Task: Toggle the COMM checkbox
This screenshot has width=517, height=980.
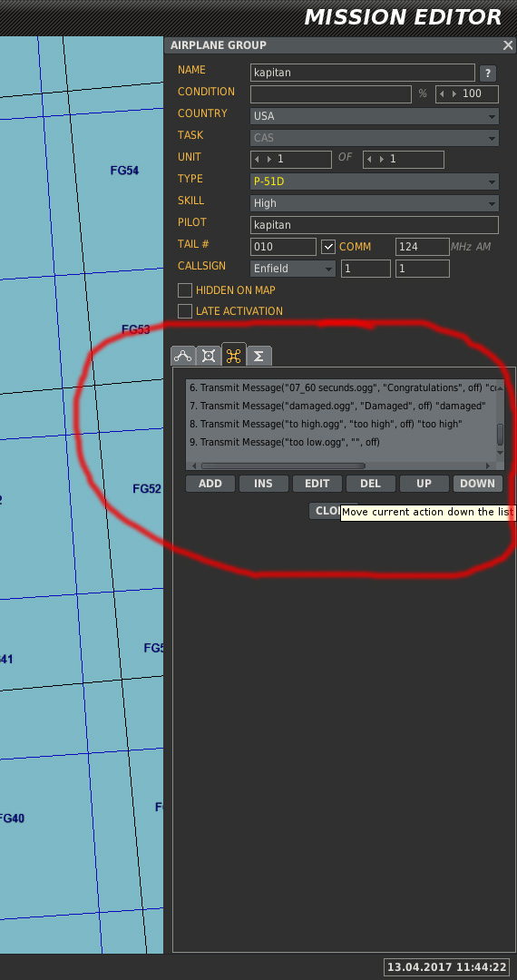Action: pyautogui.click(x=328, y=247)
